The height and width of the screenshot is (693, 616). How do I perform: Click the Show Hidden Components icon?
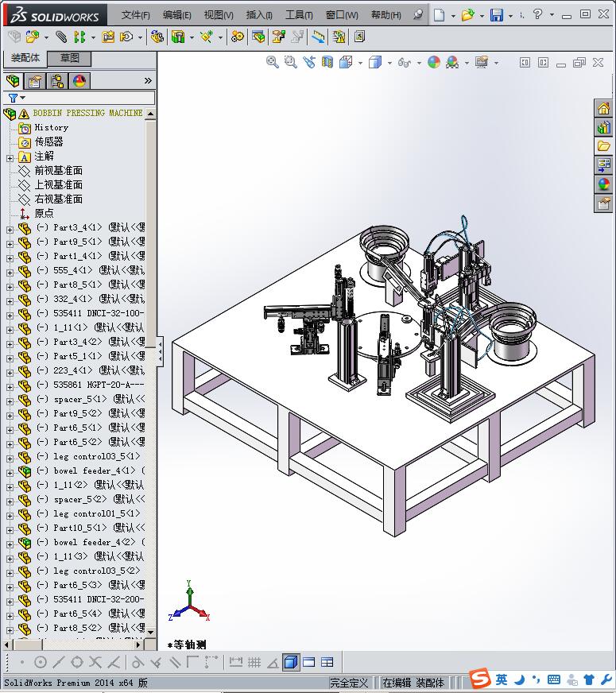pyautogui.click(x=157, y=37)
